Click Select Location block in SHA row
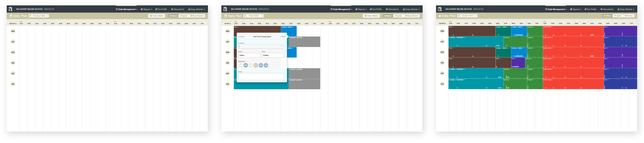 pyautogui.click(x=304, y=84)
